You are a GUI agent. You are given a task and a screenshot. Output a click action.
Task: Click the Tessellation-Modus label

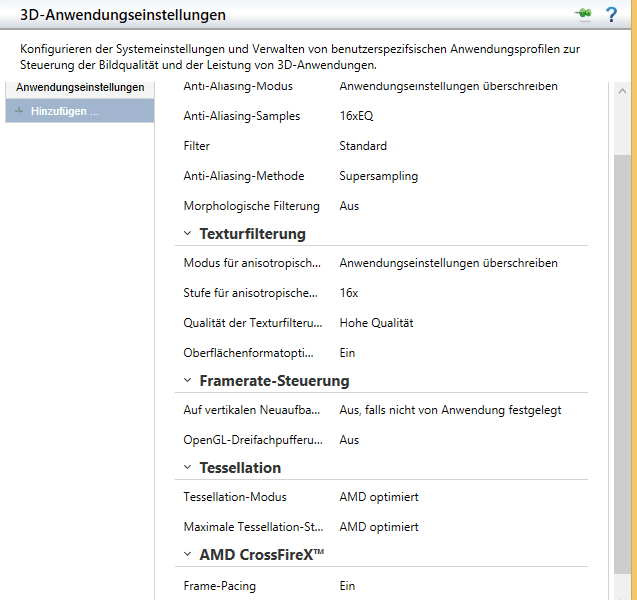click(235, 497)
